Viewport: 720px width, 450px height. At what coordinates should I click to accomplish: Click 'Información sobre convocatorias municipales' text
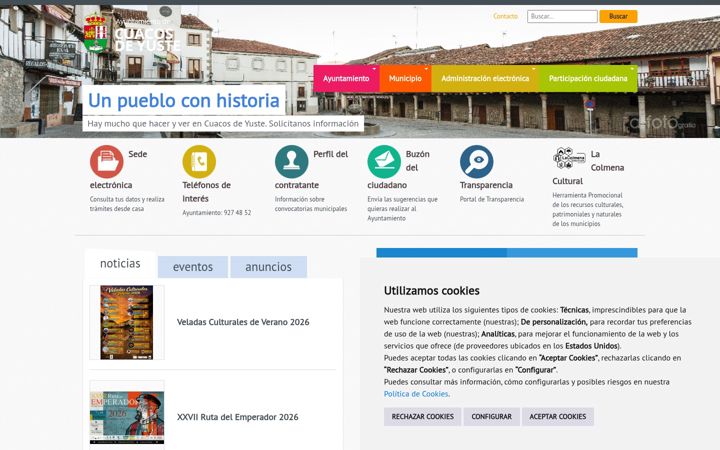(311, 204)
